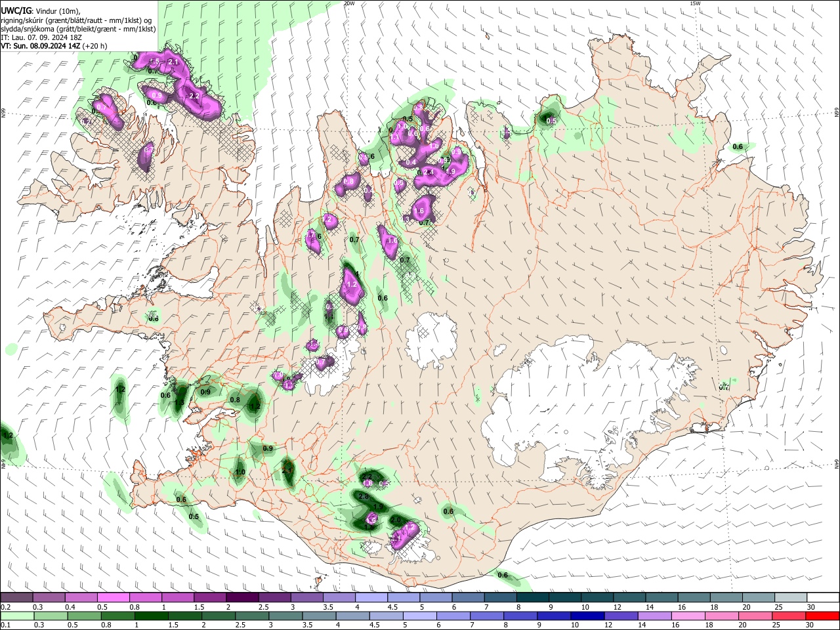
Task: Select light grey snow swatch between 25 and 30
Action: (x=791, y=598)
